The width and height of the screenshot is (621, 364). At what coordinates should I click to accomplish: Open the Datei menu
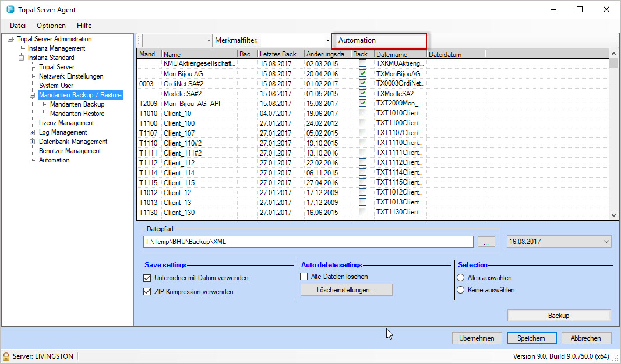[x=18, y=26]
